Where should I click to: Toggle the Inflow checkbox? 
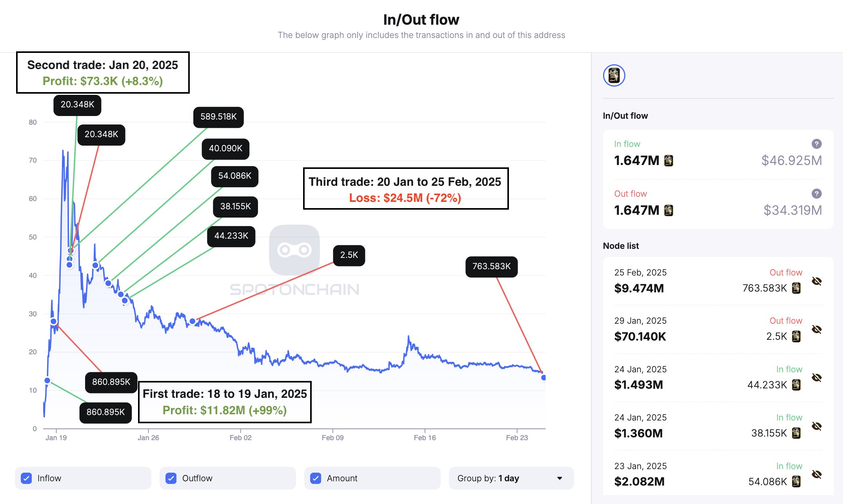click(27, 478)
